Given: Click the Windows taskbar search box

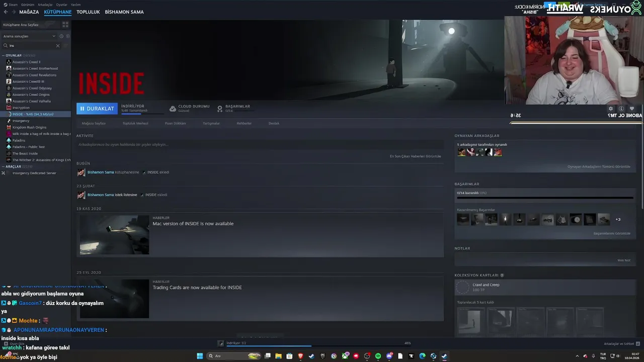Looking at the screenshot, I should pyautogui.click(x=234, y=356).
